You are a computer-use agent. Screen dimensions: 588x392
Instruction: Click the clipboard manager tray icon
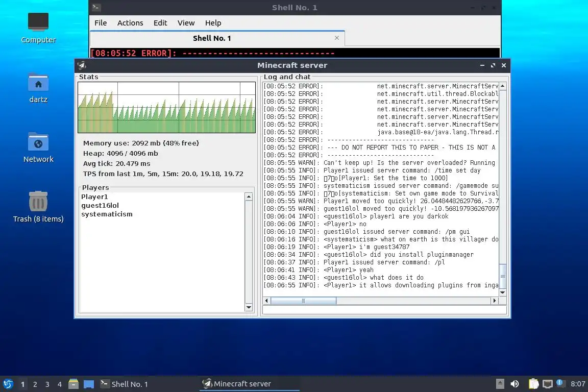533,384
